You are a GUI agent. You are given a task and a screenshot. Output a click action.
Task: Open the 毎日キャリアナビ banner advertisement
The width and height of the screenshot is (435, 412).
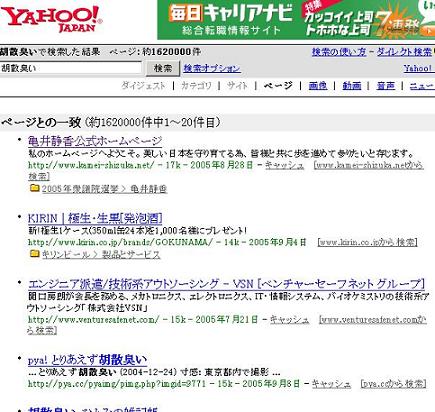click(x=296, y=20)
